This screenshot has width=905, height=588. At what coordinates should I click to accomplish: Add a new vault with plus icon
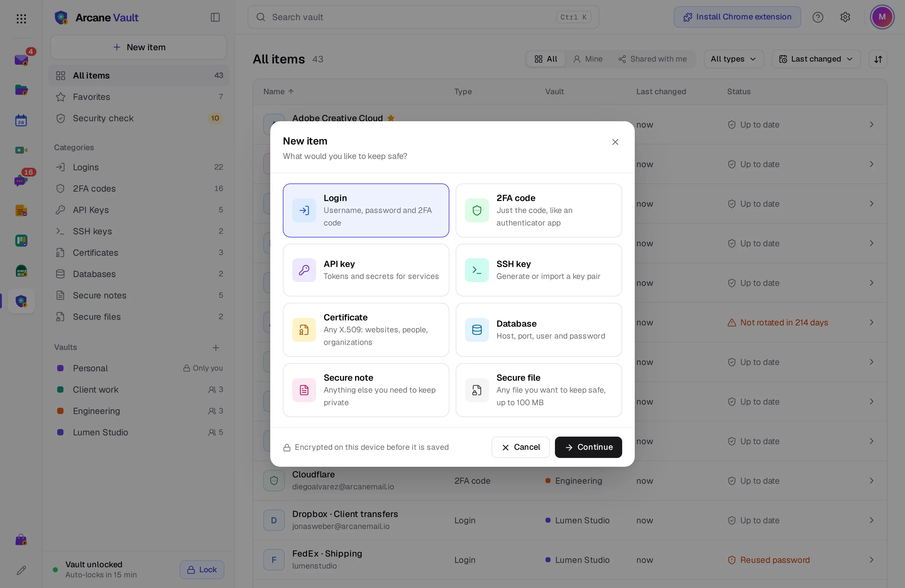(x=216, y=347)
